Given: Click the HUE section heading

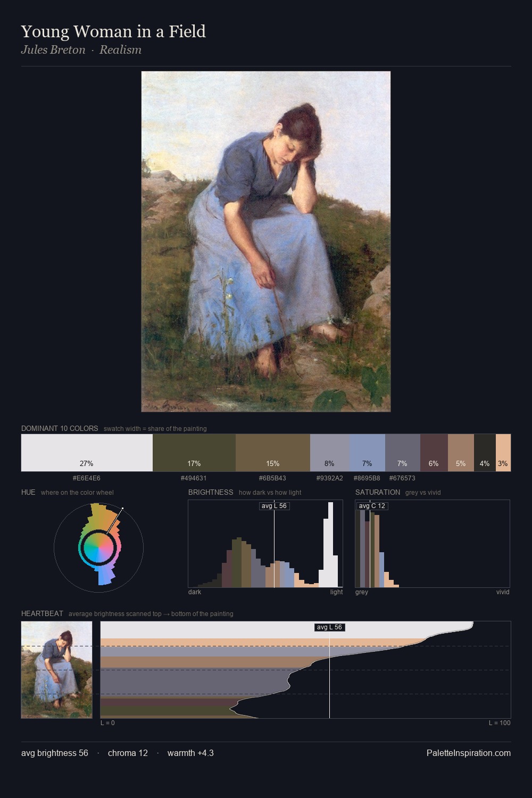Looking at the screenshot, I should (28, 492).
